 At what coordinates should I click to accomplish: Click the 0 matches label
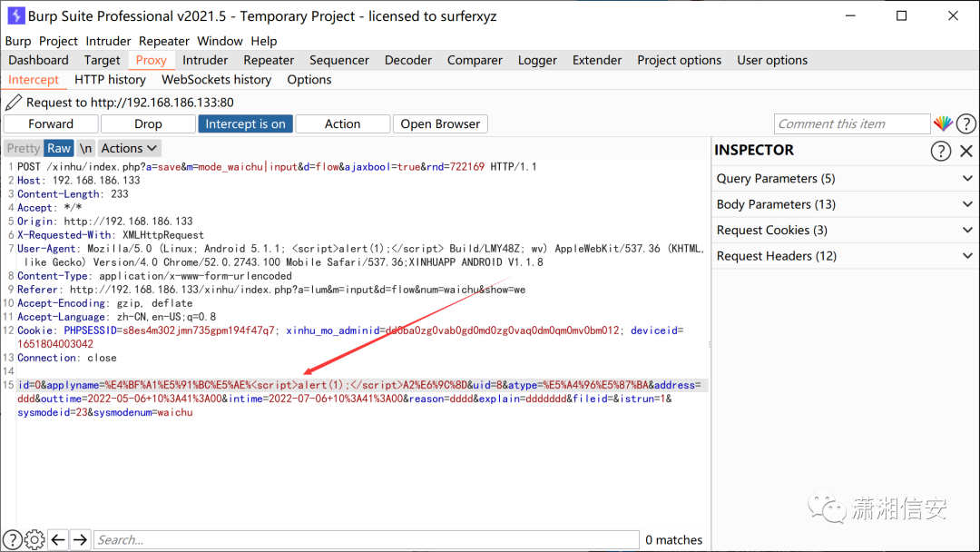tap(673, 539)
